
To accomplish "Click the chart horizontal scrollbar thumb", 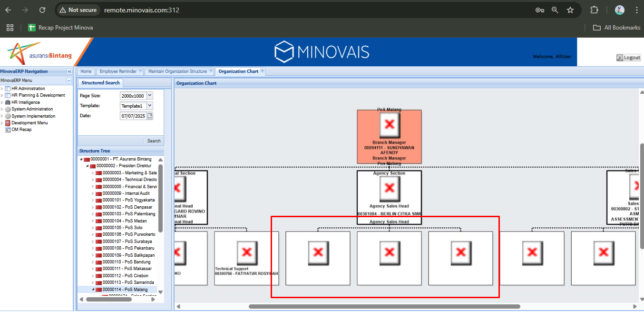I will click(x=384, y=306).
